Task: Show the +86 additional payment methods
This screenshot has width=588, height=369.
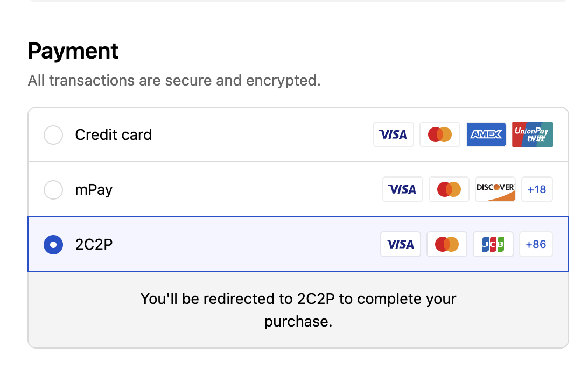Action: coord(536,244)
